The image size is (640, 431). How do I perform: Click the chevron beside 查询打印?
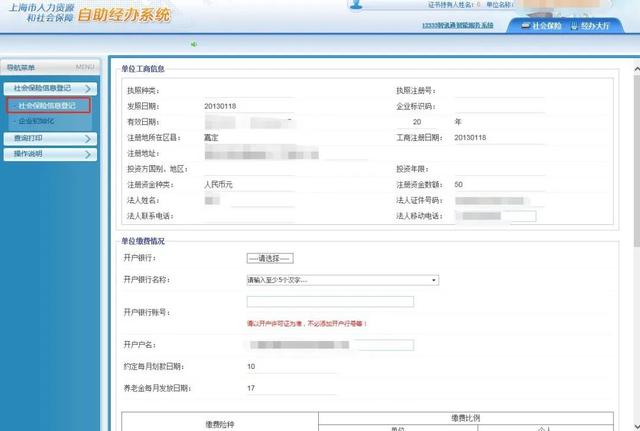pyautogui.click(x=88, y=139)
